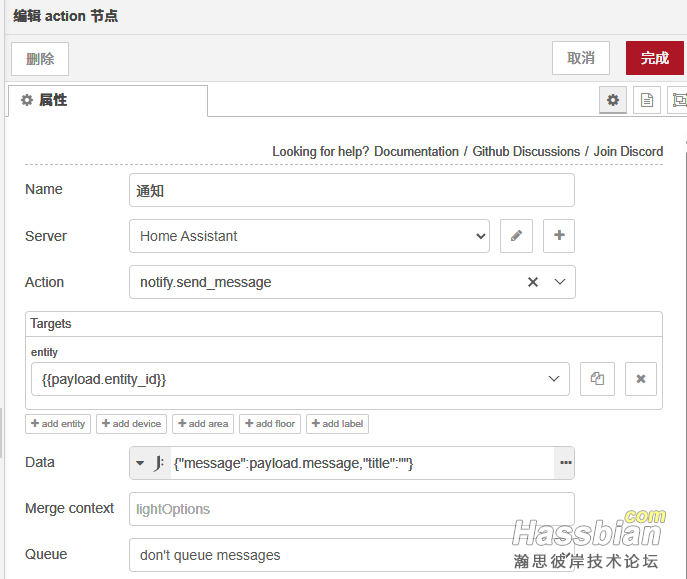Expand the Action dropdown list
Image resolution: width=687 pixels, height=579 pixels.
(560, 282)
